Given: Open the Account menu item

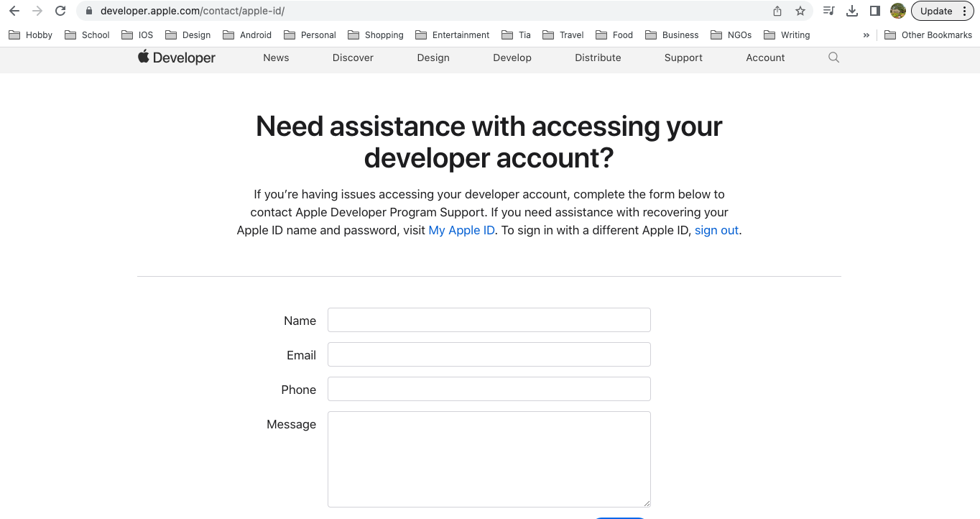Looking at the screenshot, I should [765, 58].
